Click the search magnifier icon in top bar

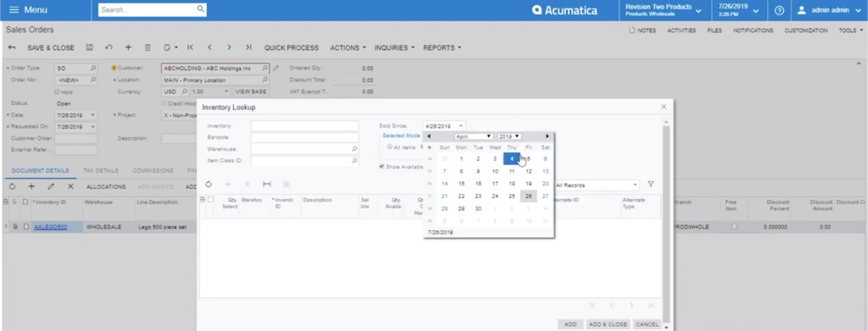pyautogui.click(x=200, y=9)
